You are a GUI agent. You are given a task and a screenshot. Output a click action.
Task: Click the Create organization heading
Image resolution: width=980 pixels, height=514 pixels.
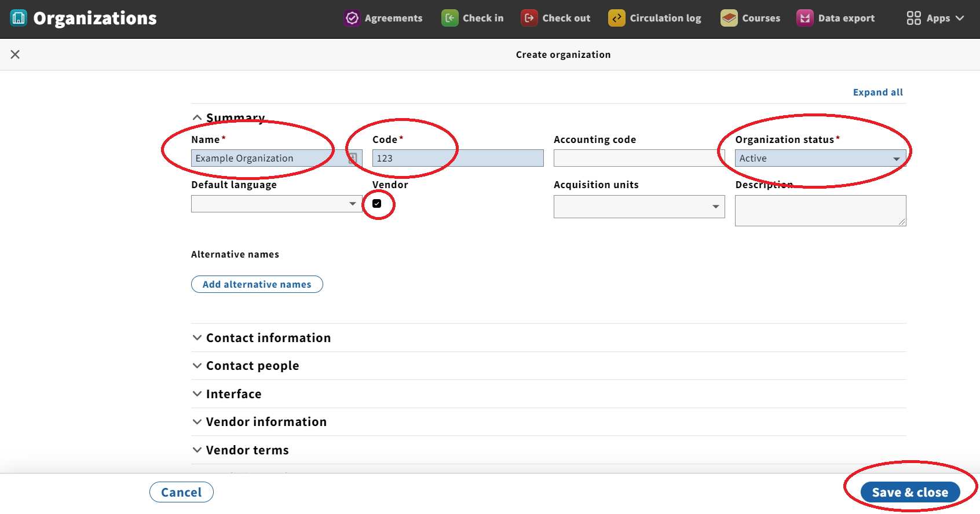563,54
